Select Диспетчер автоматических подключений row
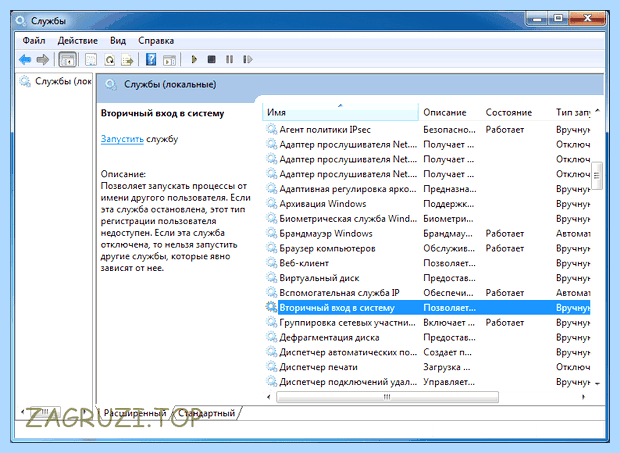The image size is (620, 453). [428, 352]
